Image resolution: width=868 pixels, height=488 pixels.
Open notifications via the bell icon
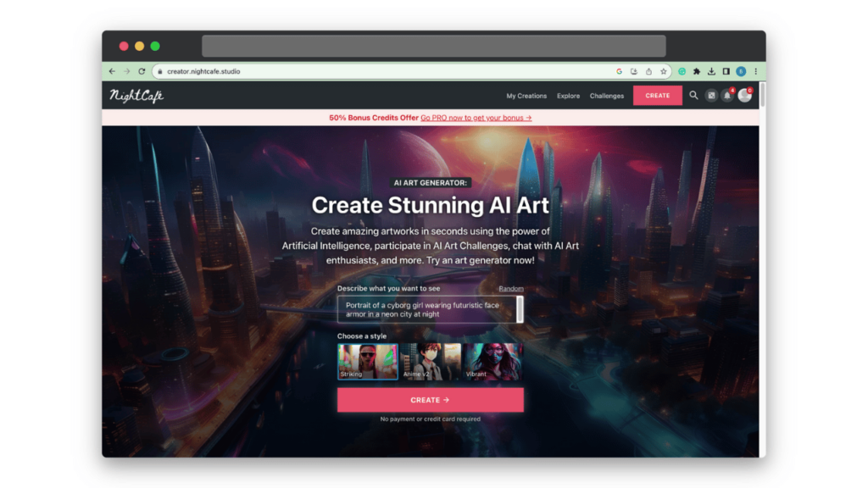point(727,95)
